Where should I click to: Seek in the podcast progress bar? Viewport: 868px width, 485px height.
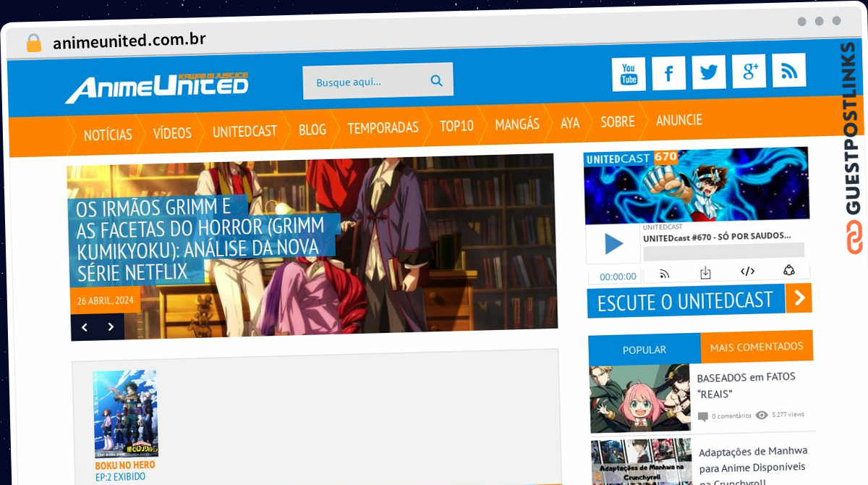(723, 251)
